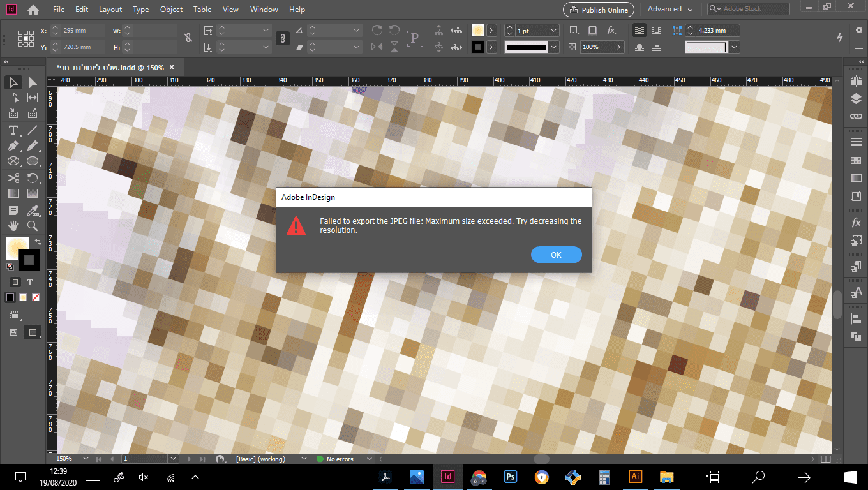The height and width of the screenshot is (490, 868).
Task: Toggle Apply None button
Action: click(36, 297)
